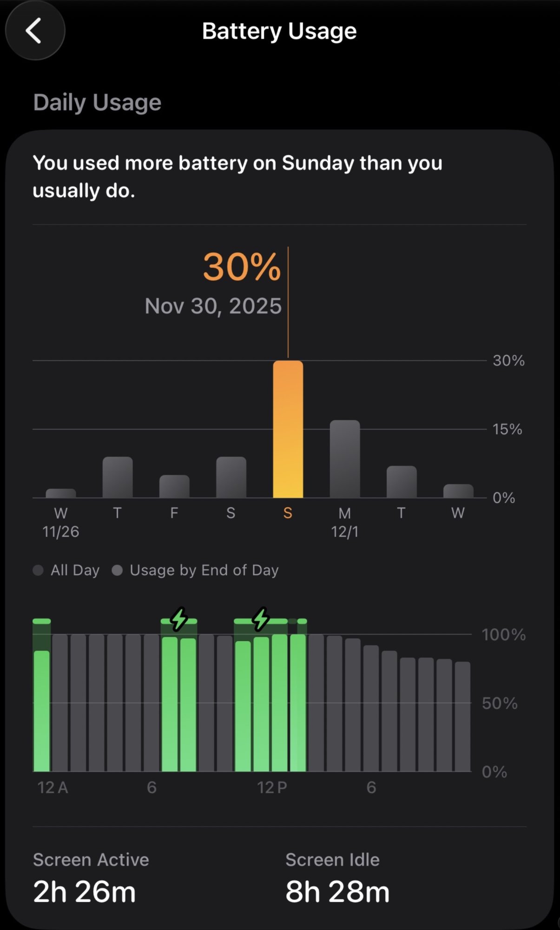Select the orange Sunday usage bar
Image resolution: width=560 pixels, height=930 pixels.
click(x=288, y=429)
